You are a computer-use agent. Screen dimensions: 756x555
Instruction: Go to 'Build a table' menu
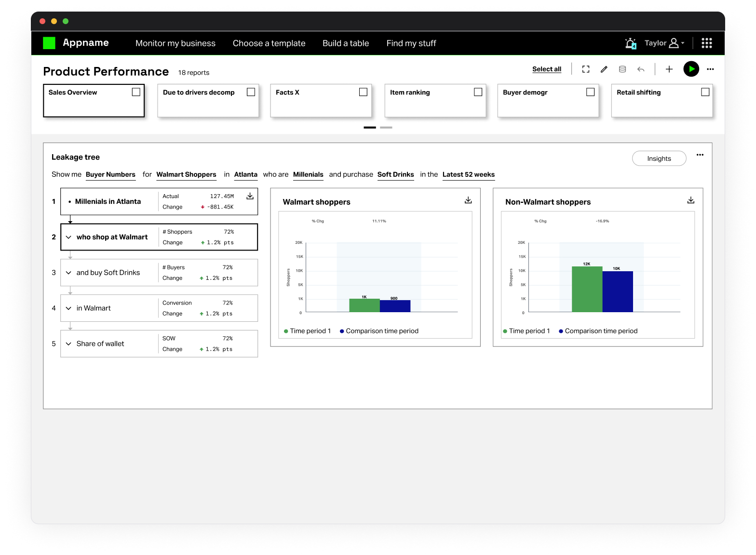pos(346,43)
